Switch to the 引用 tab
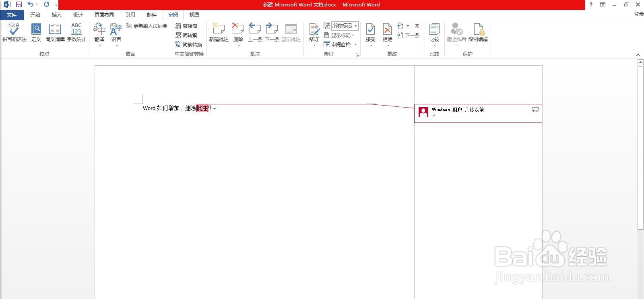The image size is (644, 299). coord(130,15)
